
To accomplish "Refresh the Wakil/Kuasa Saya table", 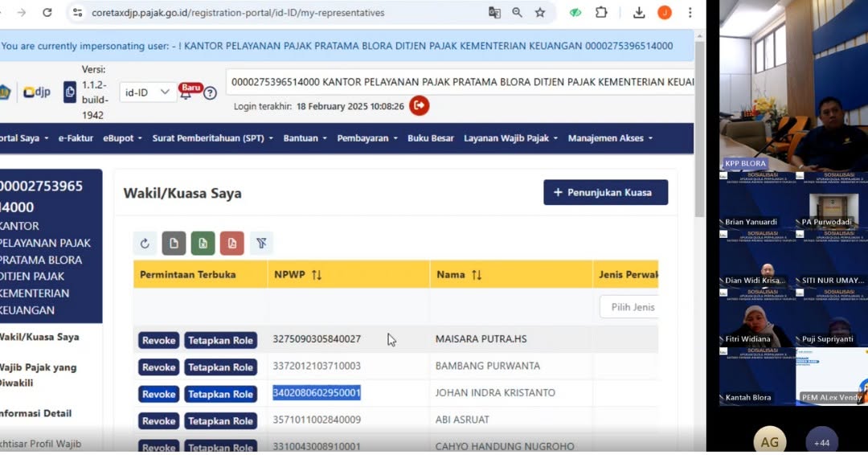I will 145,244.
